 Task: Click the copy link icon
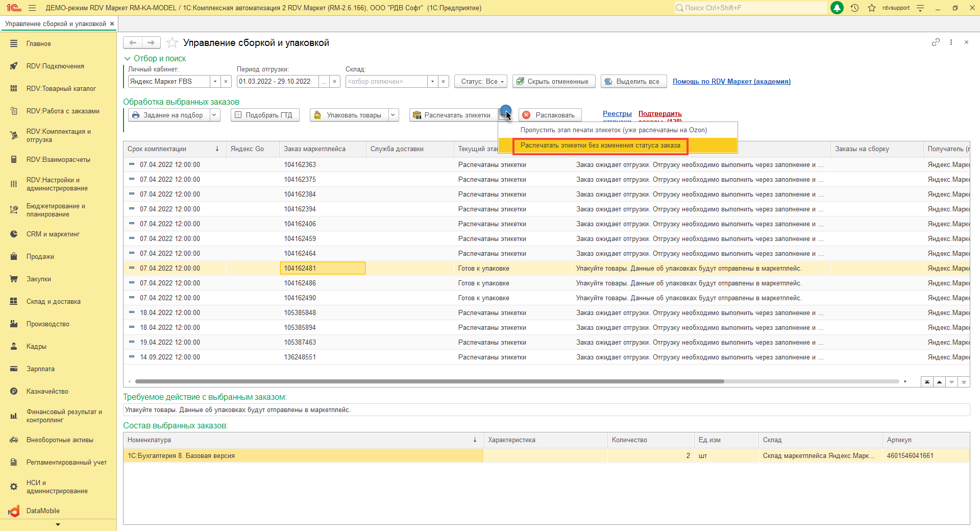(x=936, y=42)
